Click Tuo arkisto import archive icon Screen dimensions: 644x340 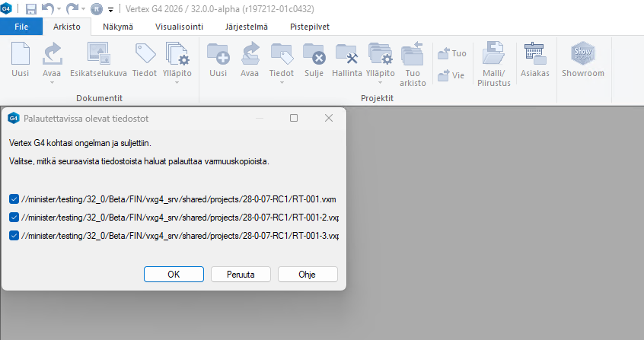pyautogui.click(x=413, y=53)
